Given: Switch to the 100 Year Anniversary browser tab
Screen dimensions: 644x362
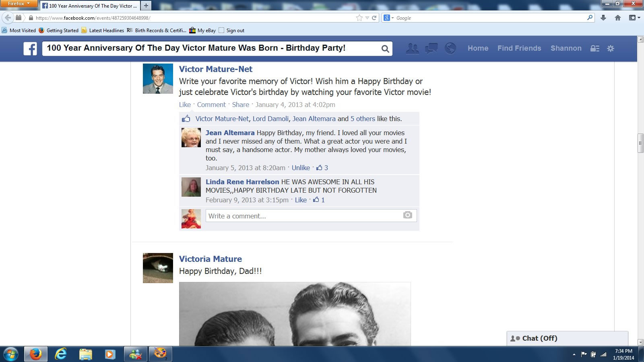Looking at the screenshot, I should point(90,6).
